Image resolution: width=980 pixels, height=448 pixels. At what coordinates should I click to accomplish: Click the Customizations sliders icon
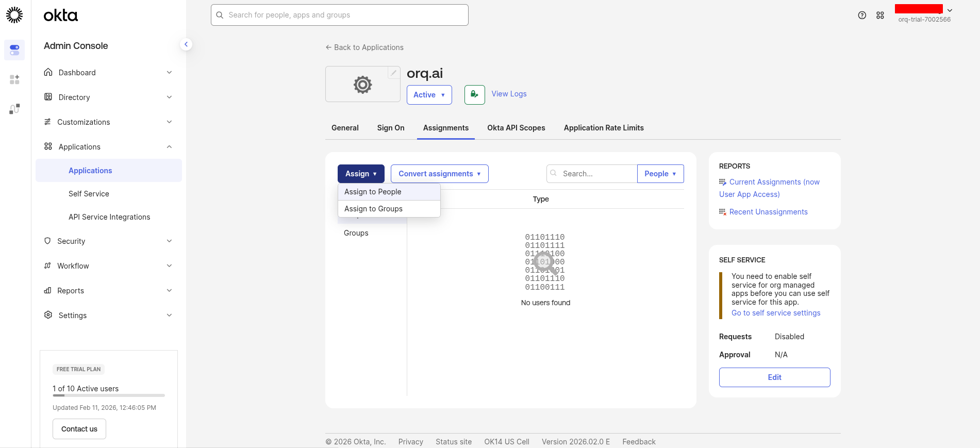coord(47,122)
